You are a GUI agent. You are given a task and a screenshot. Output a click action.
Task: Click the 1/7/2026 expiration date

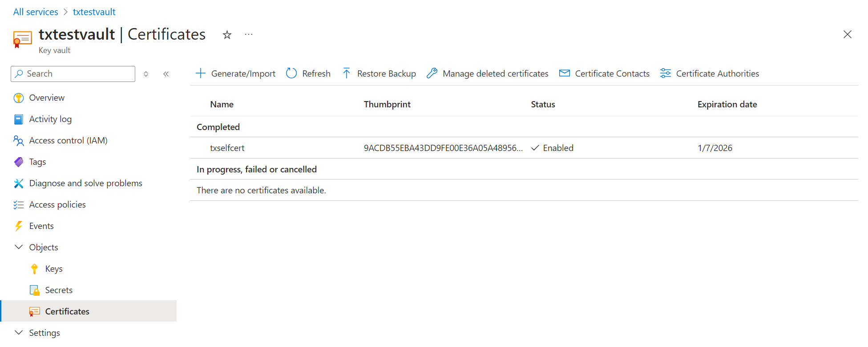pyautogui.click(x=715, y=148)
